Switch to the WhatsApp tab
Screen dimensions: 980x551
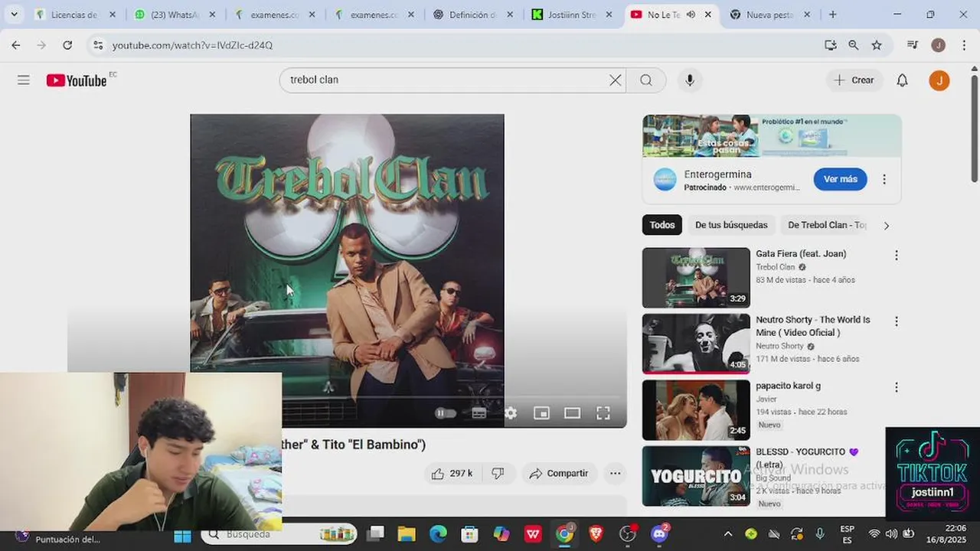pyautogui.click(x=175, y=15)
